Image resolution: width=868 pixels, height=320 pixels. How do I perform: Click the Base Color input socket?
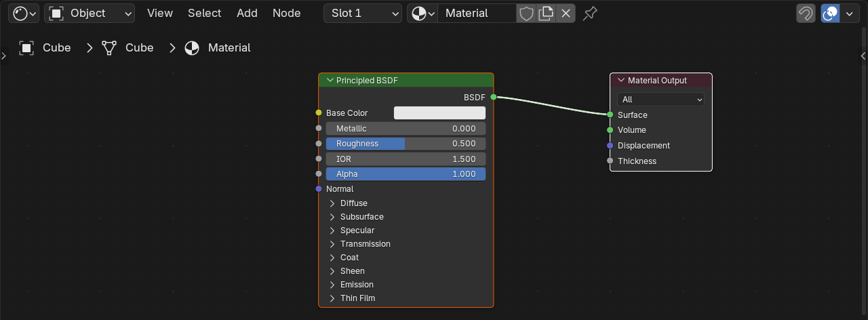(x=319, y=113)
